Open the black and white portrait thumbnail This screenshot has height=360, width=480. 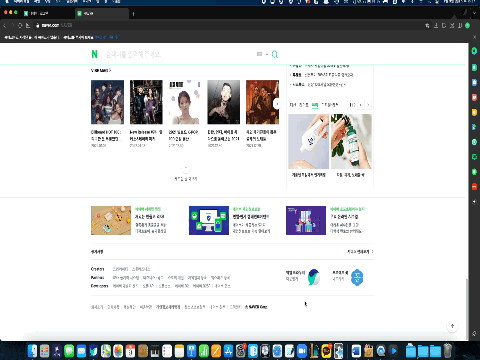click(x=223, y=102)
